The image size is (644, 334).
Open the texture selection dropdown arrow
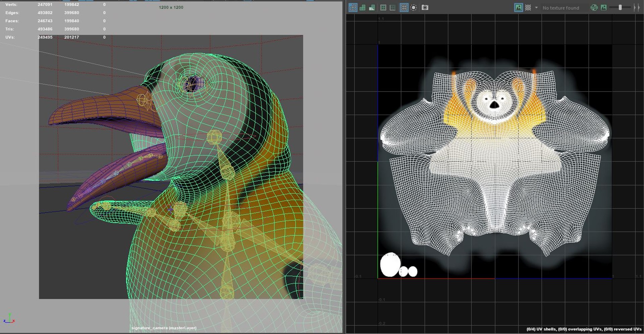(x=536, y=7)
